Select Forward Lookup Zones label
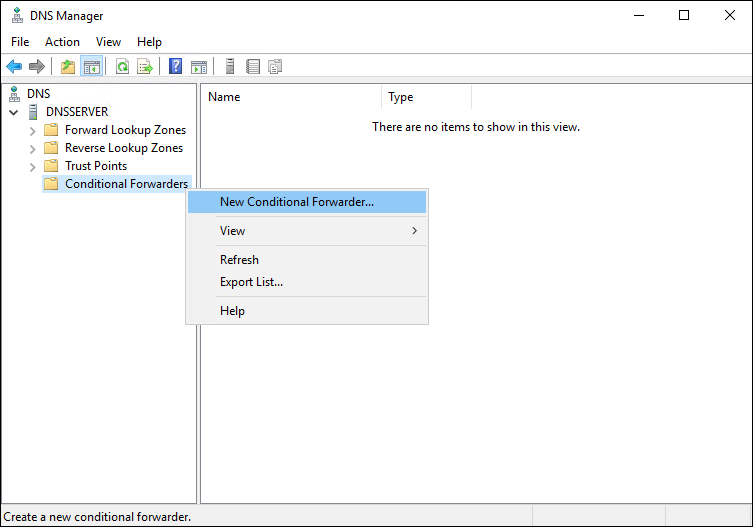The height and width of the screenshot is (527, 753). 125,130
